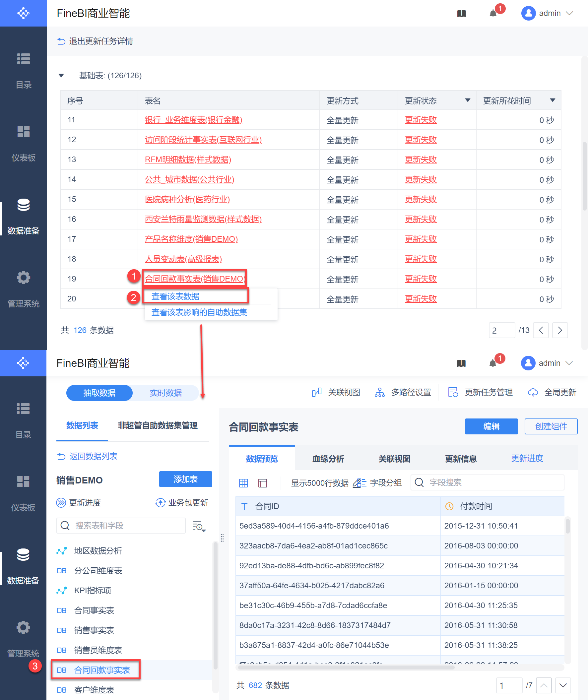Open the 更新进度 link in the table tabs row
This screenshot has height=700, width=588.
[527, 458]
